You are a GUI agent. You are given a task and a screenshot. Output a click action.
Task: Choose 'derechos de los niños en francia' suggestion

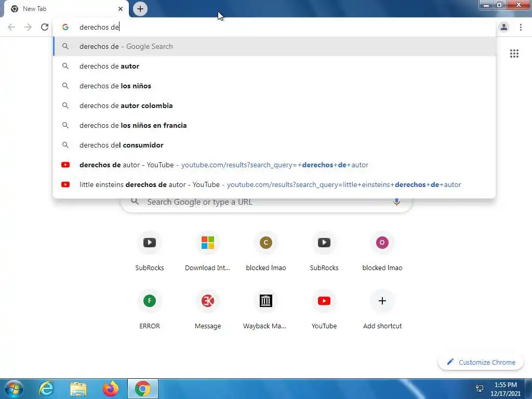[274, 125]
